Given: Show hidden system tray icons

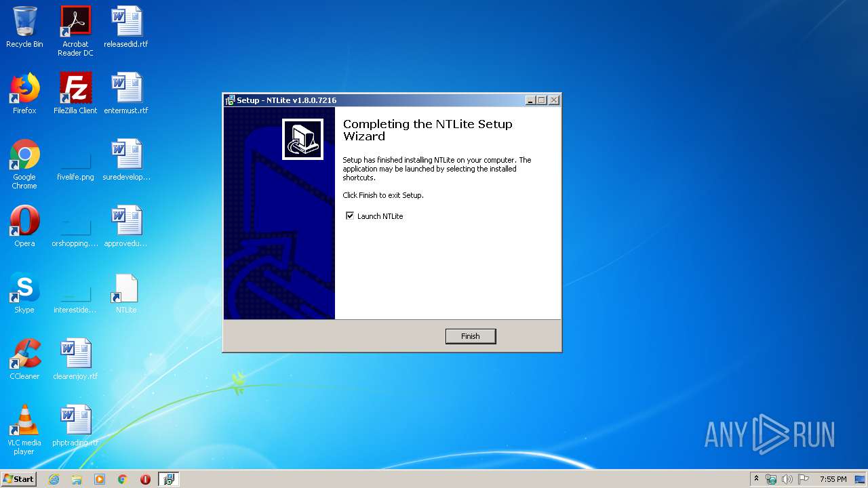Looking at the screenshot, I should coord(756,479).
